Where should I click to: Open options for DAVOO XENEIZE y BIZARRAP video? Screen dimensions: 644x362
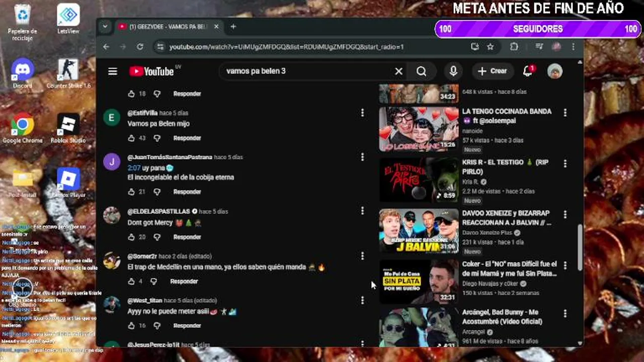(x=565, y=214)
